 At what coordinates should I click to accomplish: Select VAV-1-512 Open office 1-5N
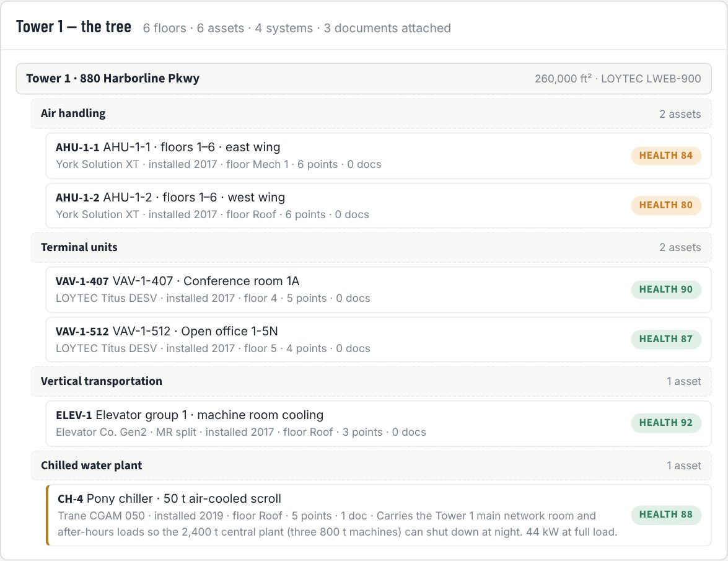(x=379, y=340)
